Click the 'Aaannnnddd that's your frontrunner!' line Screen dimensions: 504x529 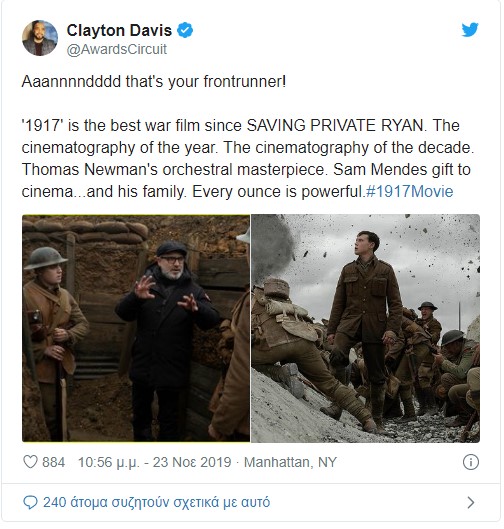click(x=154, y=82)
